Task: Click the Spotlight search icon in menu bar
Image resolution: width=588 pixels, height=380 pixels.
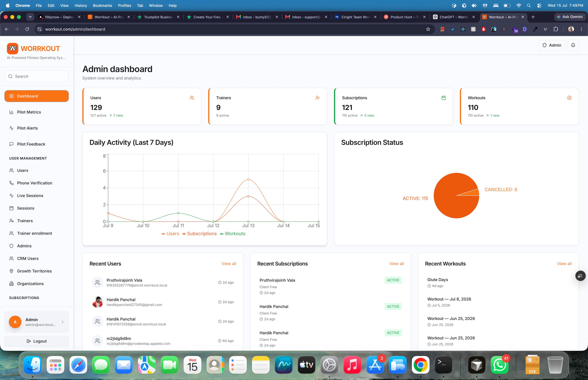Action: pos(529,5)
